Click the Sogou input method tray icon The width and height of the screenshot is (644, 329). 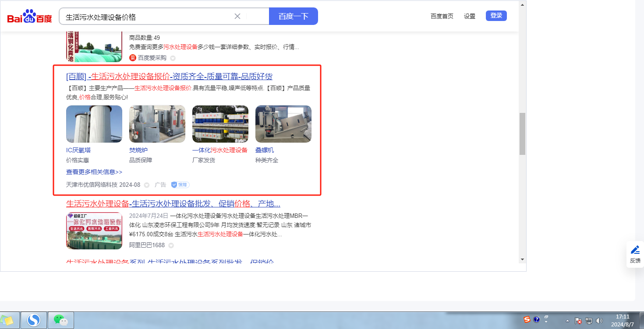tap(527, 319)
